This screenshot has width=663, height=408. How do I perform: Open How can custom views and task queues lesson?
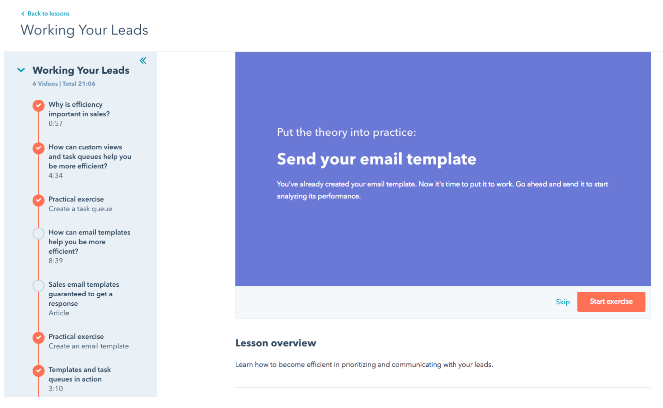[90, 156]
